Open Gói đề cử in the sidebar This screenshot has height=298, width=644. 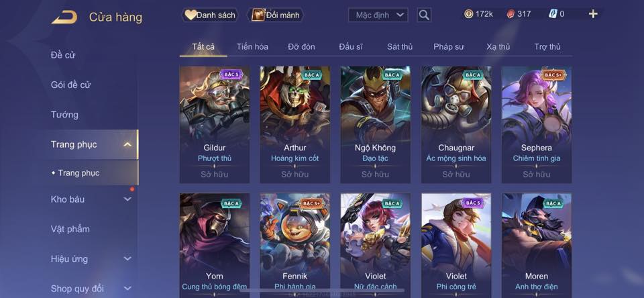coord(70,85)
